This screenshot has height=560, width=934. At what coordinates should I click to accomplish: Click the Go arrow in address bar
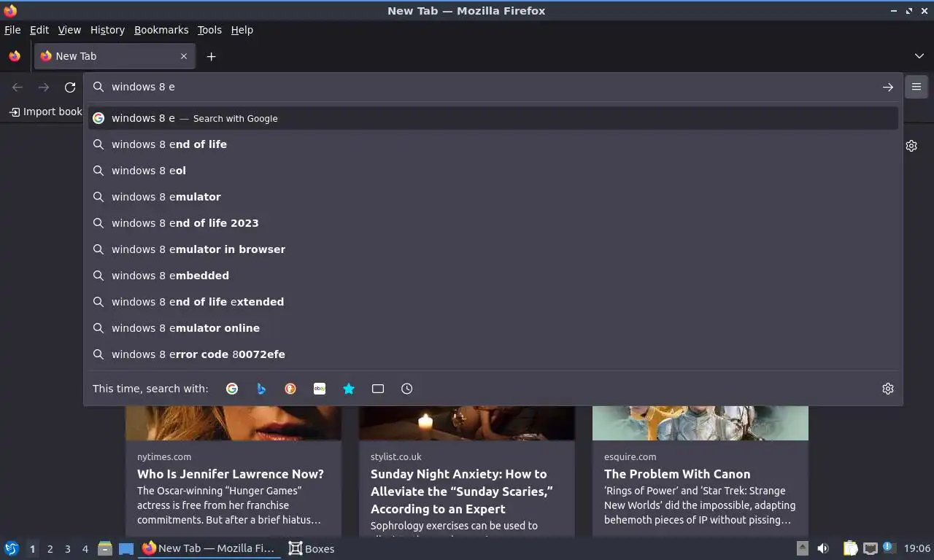point(888,87)
